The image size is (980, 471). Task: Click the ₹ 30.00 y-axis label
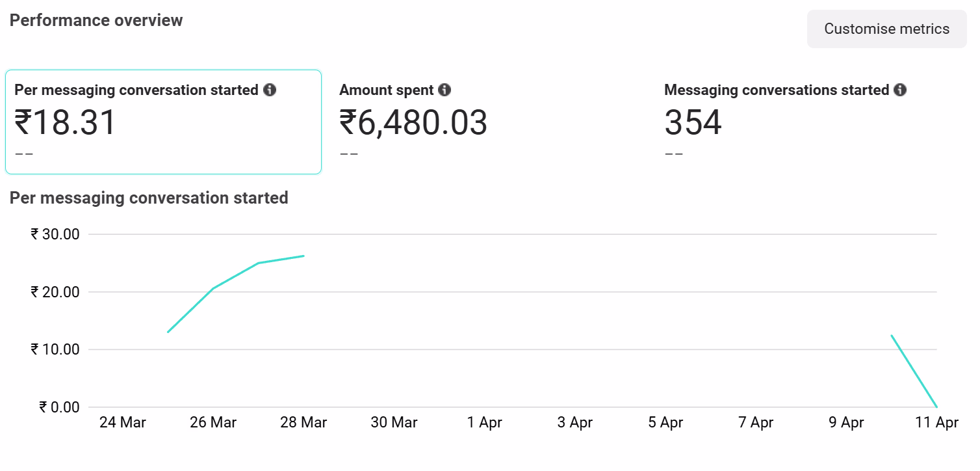click(55, 234)
